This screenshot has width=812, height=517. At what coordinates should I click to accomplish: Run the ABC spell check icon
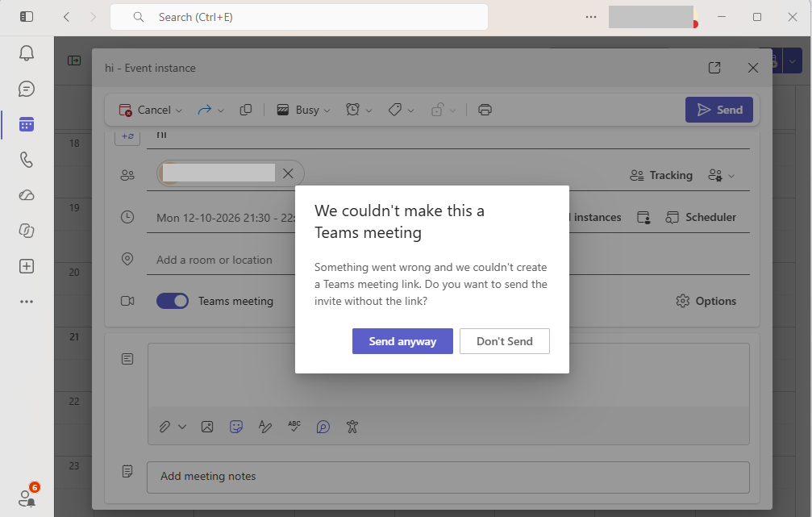point(294,427)
